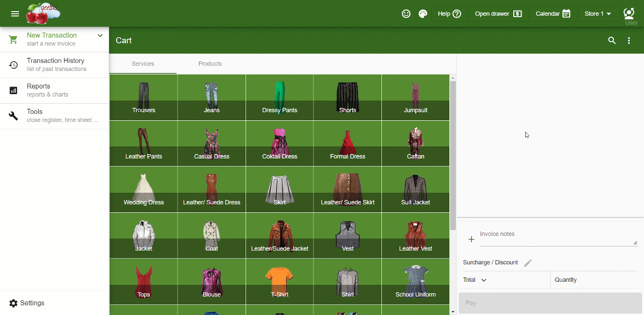Open the hamburger navigation menu

pyautogui.click(x=15, y=14)
